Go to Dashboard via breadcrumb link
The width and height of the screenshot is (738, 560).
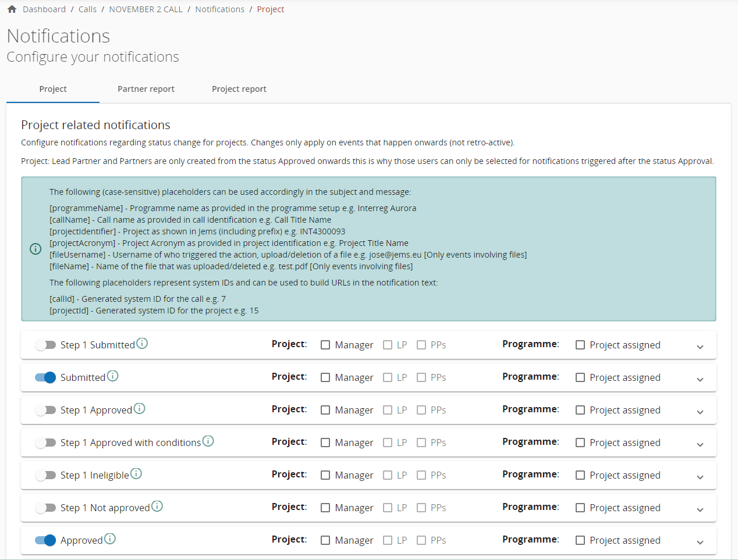[x=44, y=9]
